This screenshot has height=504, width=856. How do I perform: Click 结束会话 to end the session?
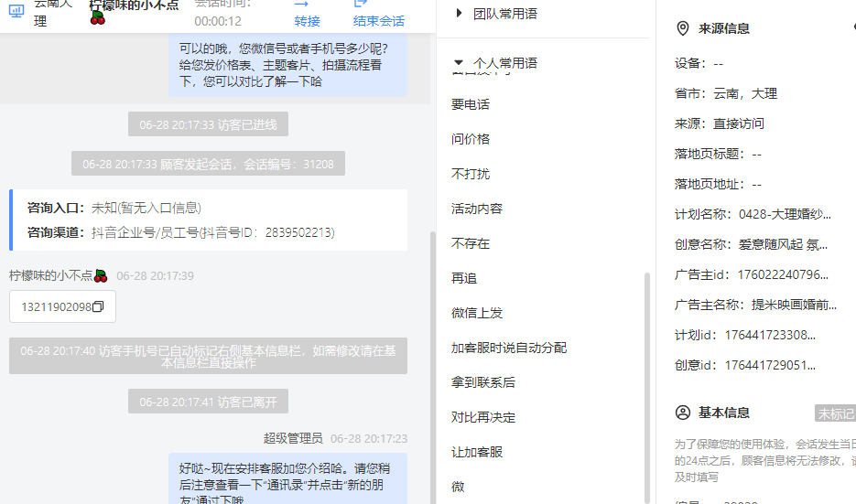pyautogui.click(x=379, y=21)
